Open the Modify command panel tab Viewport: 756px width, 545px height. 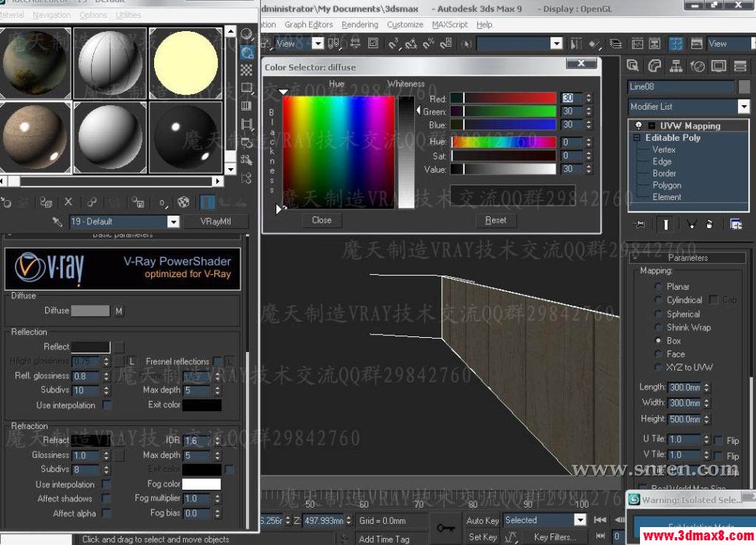pos(654,65)
